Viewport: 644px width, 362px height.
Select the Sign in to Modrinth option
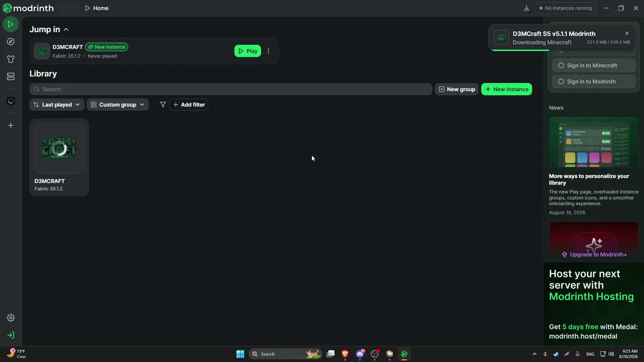[x=594, y=81]
